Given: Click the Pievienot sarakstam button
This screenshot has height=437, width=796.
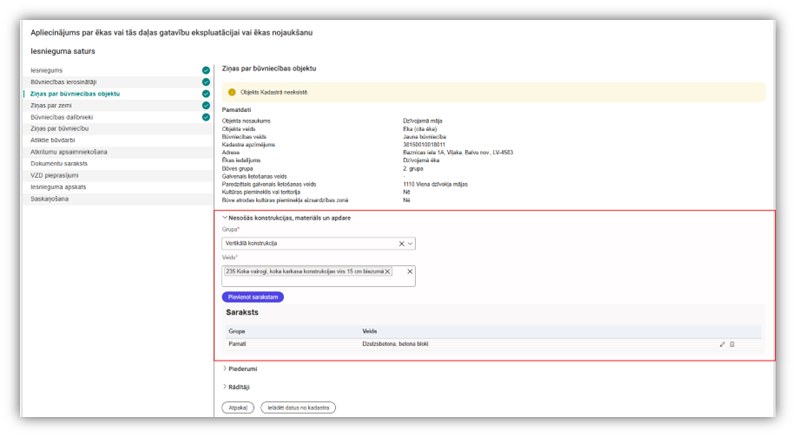Looking at the screenshot, I should point(252,297).
